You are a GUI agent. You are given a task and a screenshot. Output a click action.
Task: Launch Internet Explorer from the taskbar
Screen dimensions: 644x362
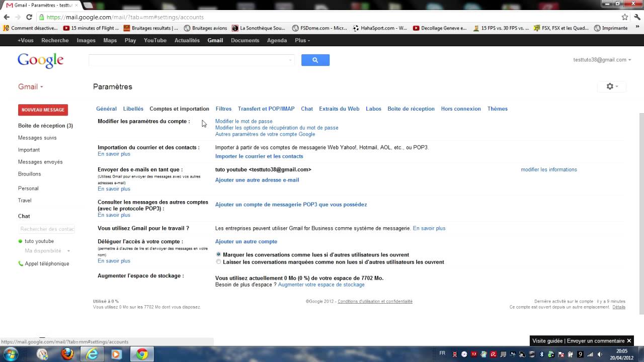[92, 354]
